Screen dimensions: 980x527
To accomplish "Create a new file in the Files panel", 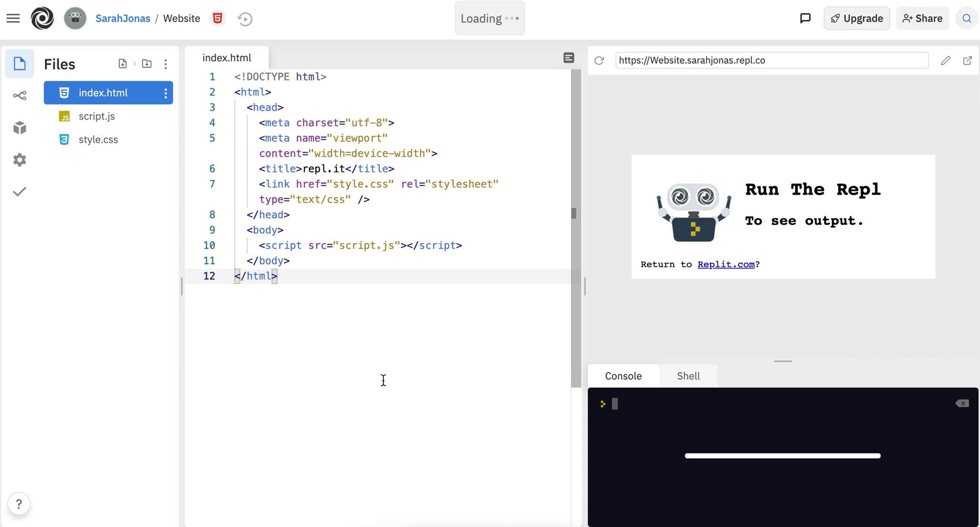I will [122, 63].
